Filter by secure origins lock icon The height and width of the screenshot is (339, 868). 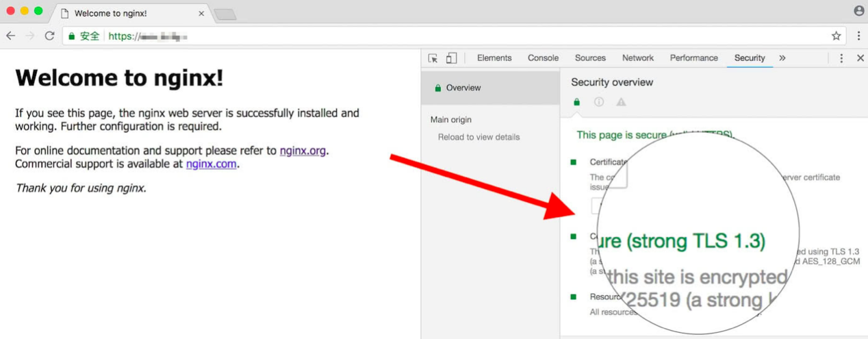click(x=576, y=102)
